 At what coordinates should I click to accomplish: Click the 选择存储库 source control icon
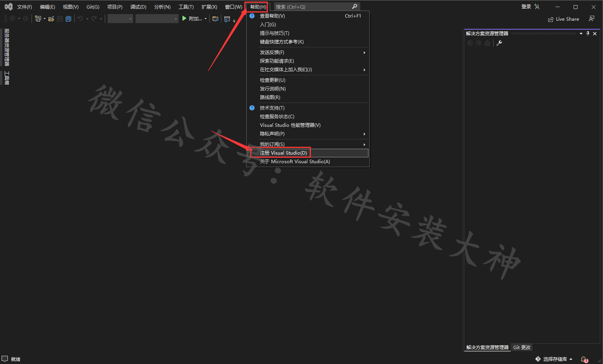(x=538, y=359)
